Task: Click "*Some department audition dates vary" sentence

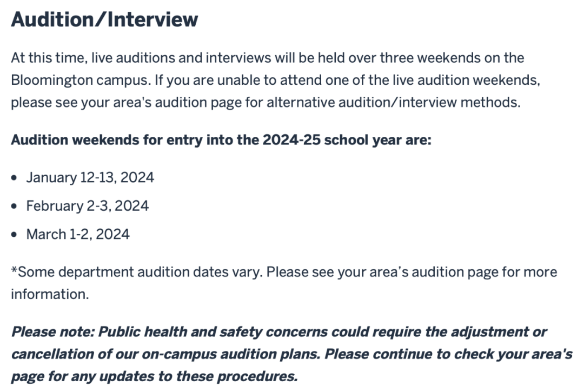Action: pos(136,272)
